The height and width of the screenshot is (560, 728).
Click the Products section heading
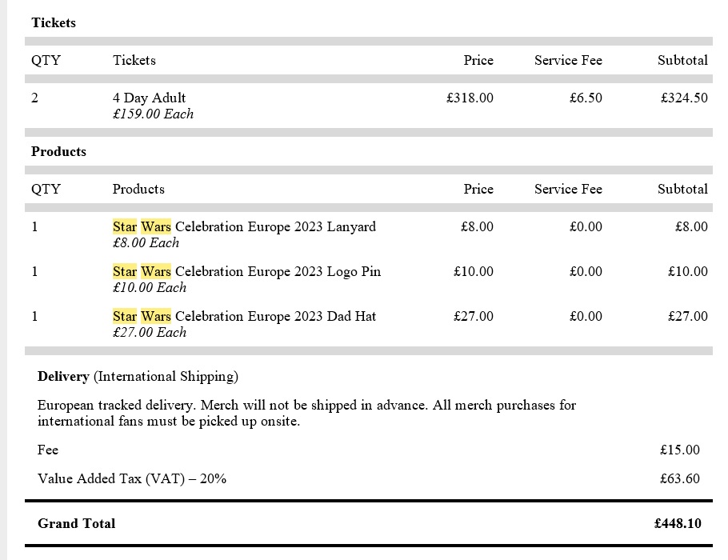pos(58,151)
